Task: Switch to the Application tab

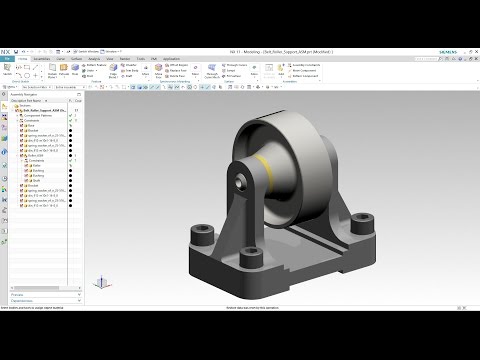Action: [x=171, y=59]
